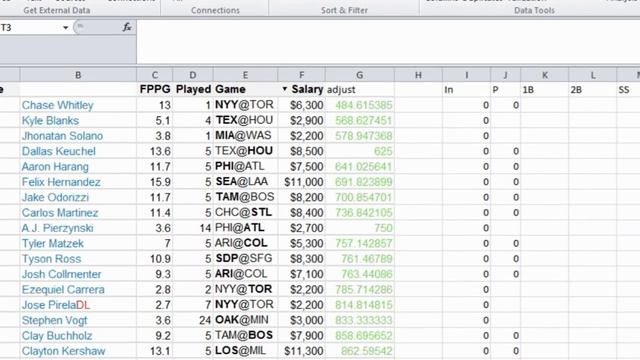Open the Josh Collmenter player link
Image resolution: width=640 pixels, height=360 pixels.
tap(61, 274)
